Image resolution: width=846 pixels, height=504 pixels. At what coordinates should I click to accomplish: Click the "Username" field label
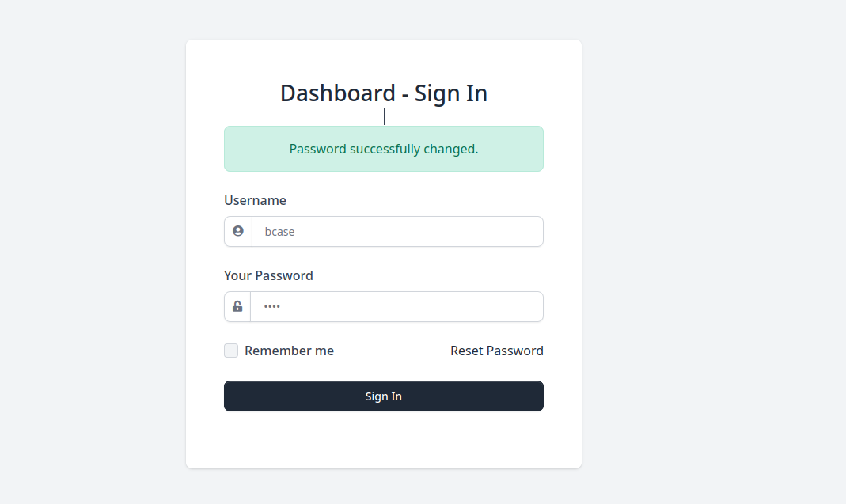click(x=255, y=200)
